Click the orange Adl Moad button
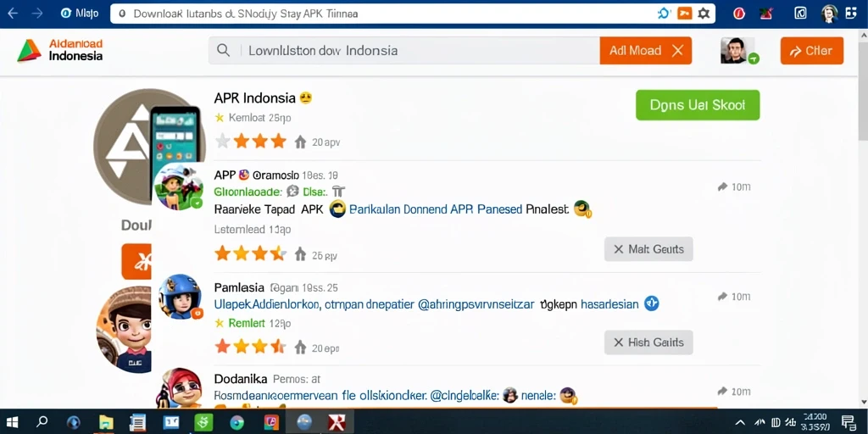This screenshot has height=434, width=868. click(x=645, y=50)
